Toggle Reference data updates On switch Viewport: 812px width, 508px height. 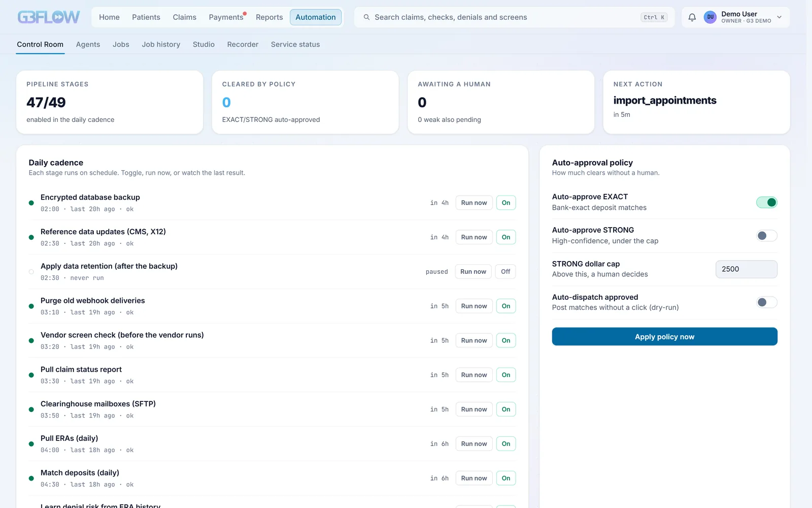pos(506,237)
